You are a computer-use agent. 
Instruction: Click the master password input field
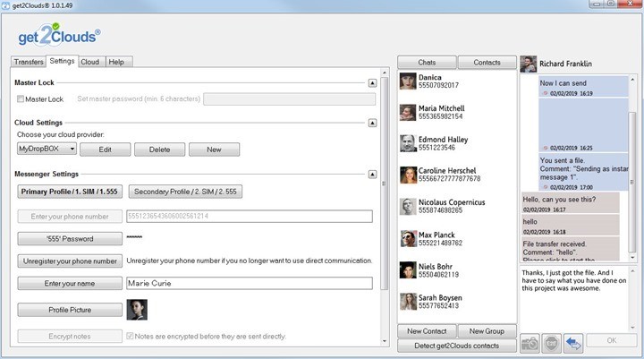(290, 99)
